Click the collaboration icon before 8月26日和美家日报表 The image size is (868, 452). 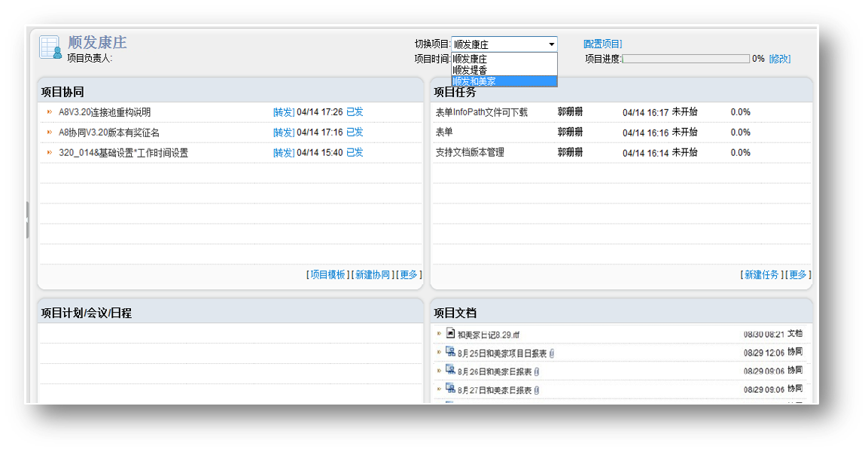pyautogui.click(x=449, y=371)
